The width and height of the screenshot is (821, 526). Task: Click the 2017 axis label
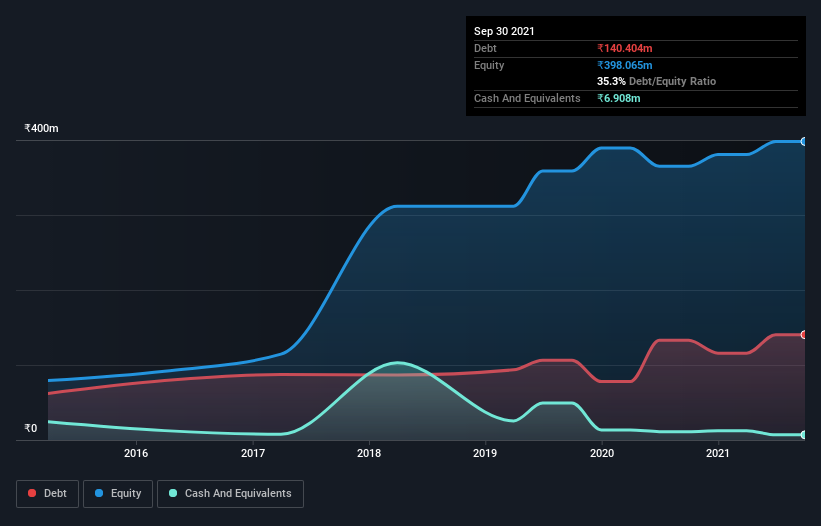coord(253,453)
